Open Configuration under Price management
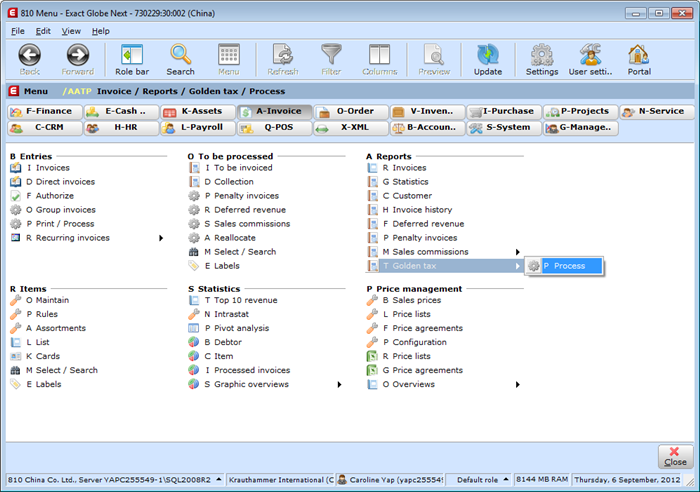The height and width of the screenshot is (492, 700). pyautogui.click(x=419, y=342)
